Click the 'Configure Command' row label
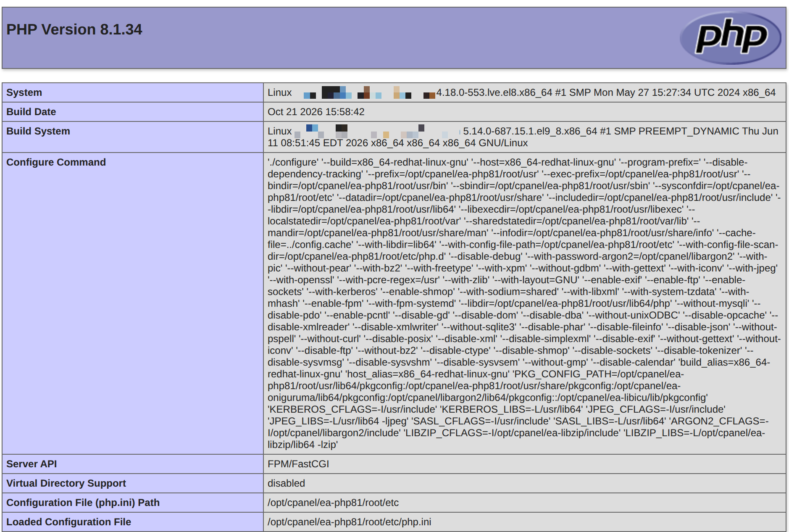 [x=56, y=162]
